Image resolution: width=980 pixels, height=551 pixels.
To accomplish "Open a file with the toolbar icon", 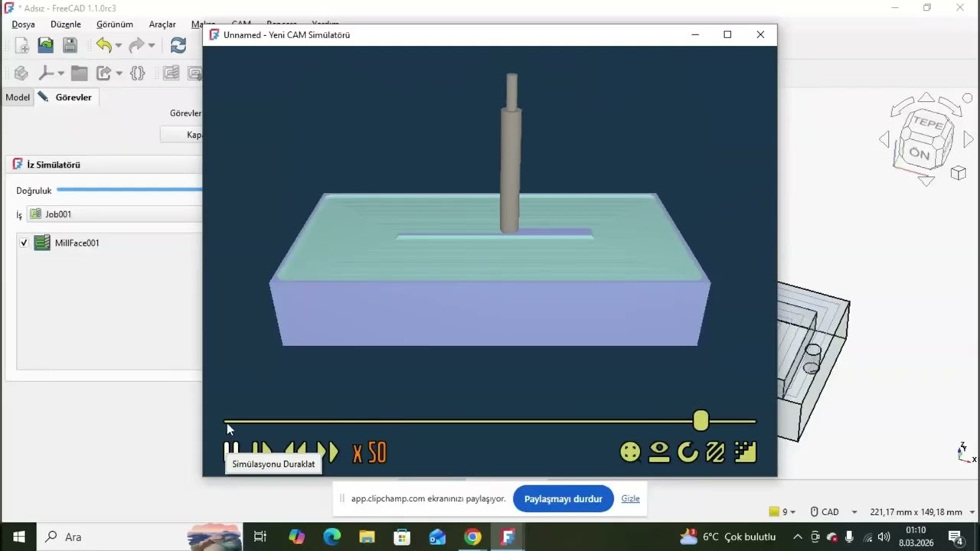I will [45, 46].
